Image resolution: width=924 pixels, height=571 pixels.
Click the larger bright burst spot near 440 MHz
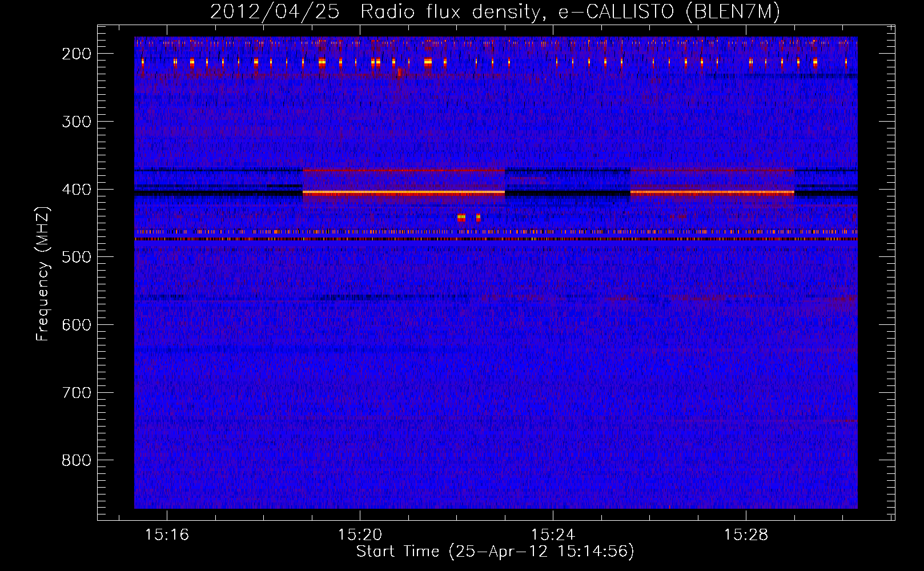point(461,217)
